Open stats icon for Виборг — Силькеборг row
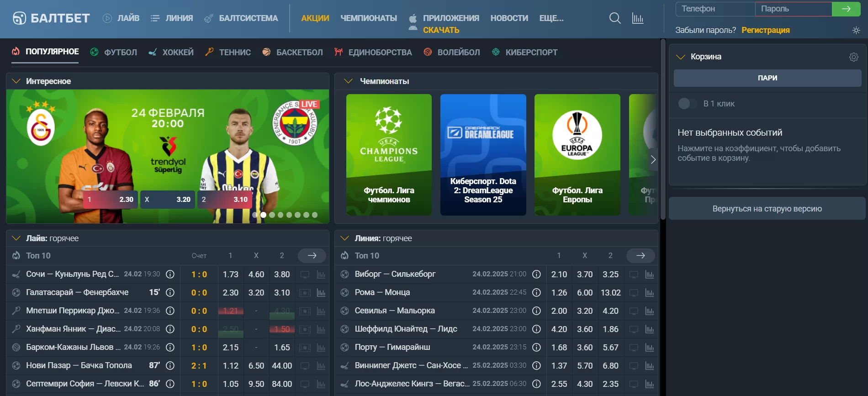Image resolution: width=868 pixels, height=396 pixels. 649,275
